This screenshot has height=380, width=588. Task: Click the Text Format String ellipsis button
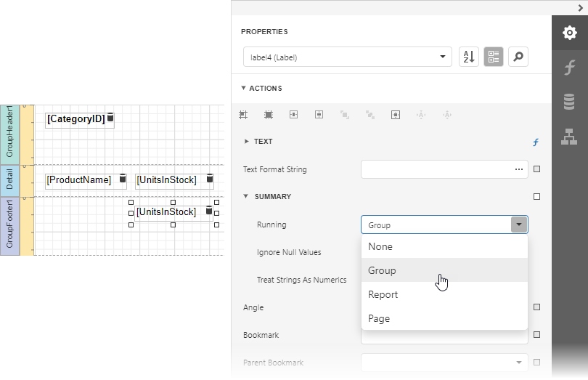[x=518, y=169]
